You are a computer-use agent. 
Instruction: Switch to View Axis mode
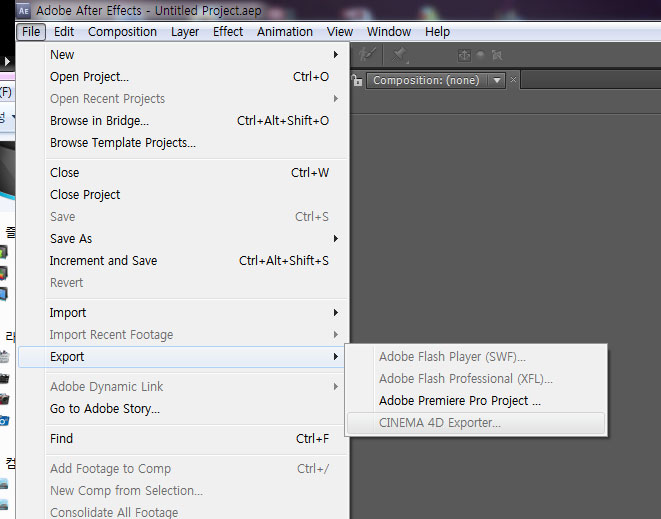497,55
